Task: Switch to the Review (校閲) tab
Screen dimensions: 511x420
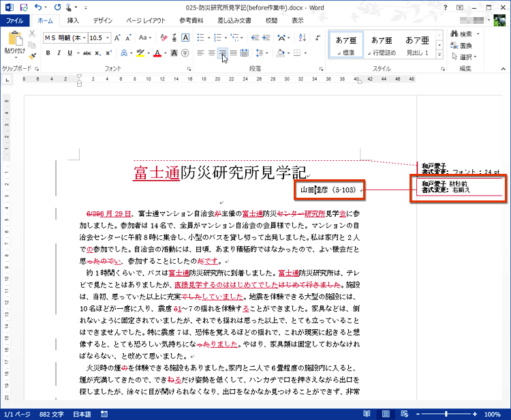Action: 271,20
